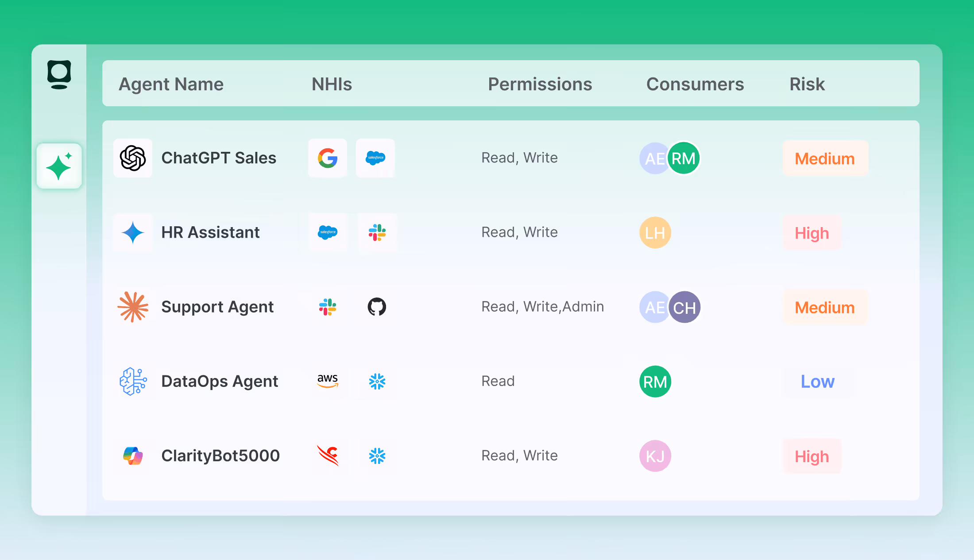Click the ChatGPT Sales agent logo
This screenshot has width=974, height=560.
click(x=133, y=158)
